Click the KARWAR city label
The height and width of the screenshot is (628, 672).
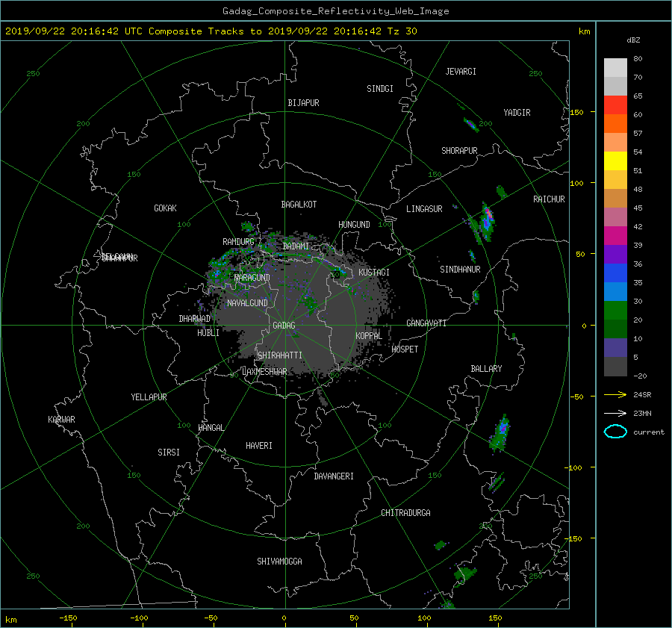click(61, 420)
